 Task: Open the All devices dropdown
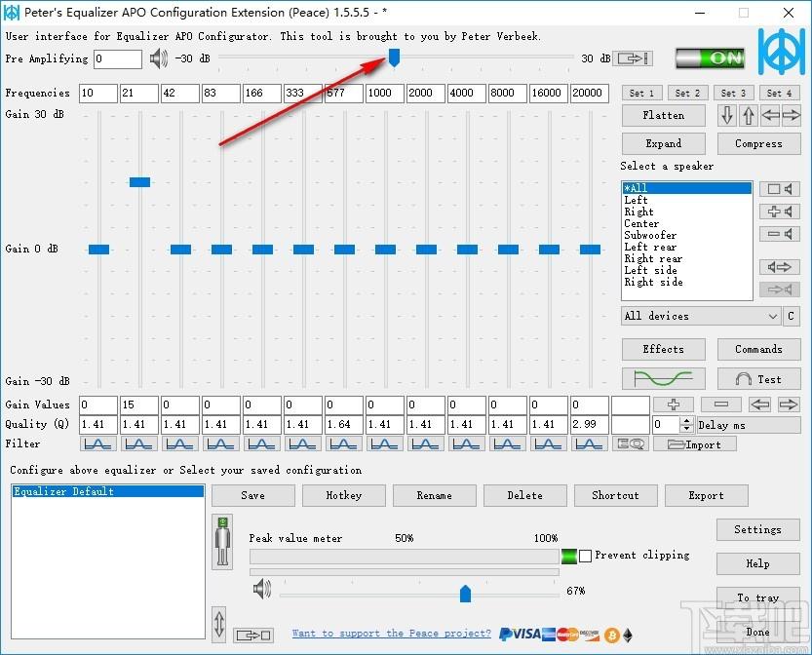click(x=701, y=316)
